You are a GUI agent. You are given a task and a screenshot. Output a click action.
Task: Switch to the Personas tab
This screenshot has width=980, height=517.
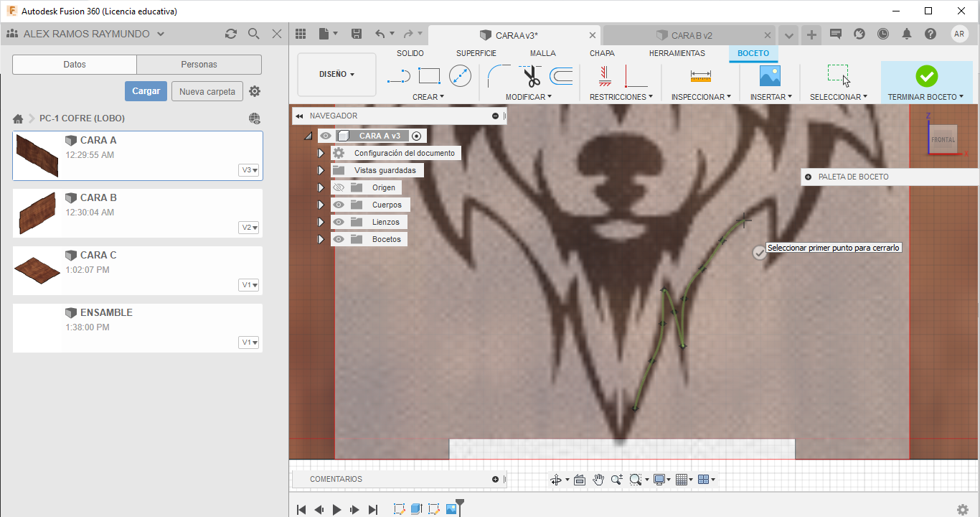(x=199, y=65)
